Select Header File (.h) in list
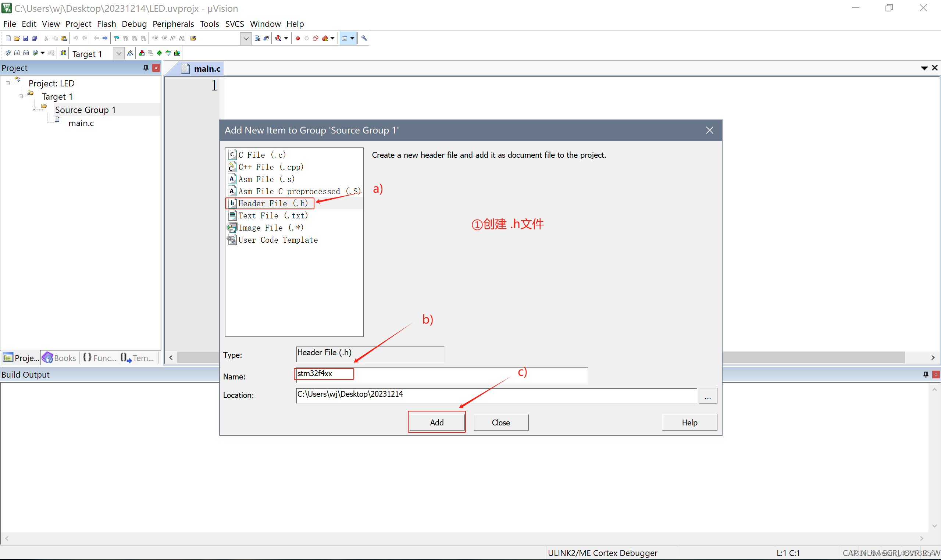The width and height of the screenshot is (941, 560). click(x=294, y=203)
